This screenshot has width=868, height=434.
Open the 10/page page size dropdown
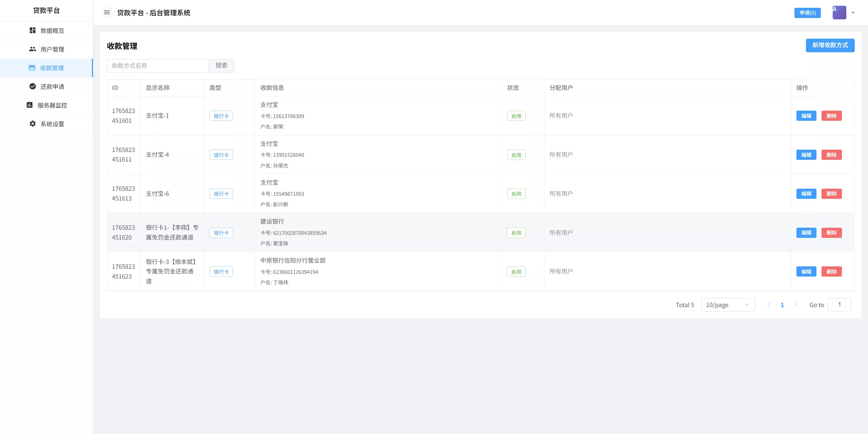728,304
